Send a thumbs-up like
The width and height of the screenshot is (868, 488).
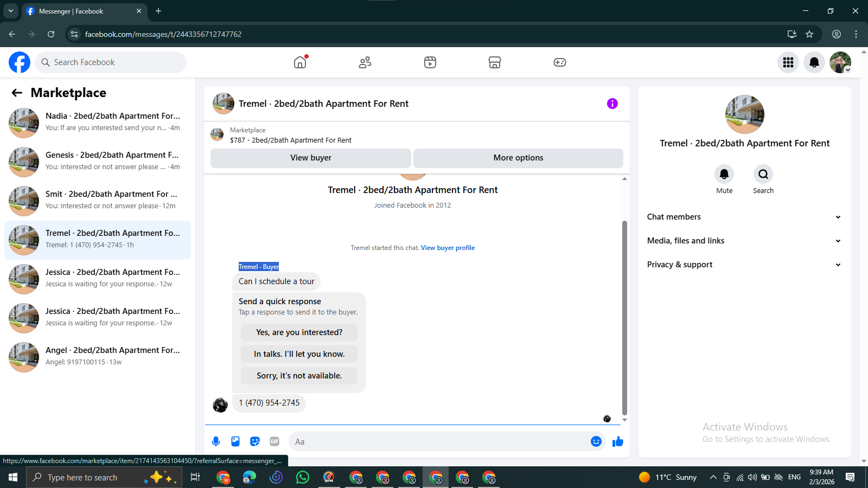[x=618, y=441]
